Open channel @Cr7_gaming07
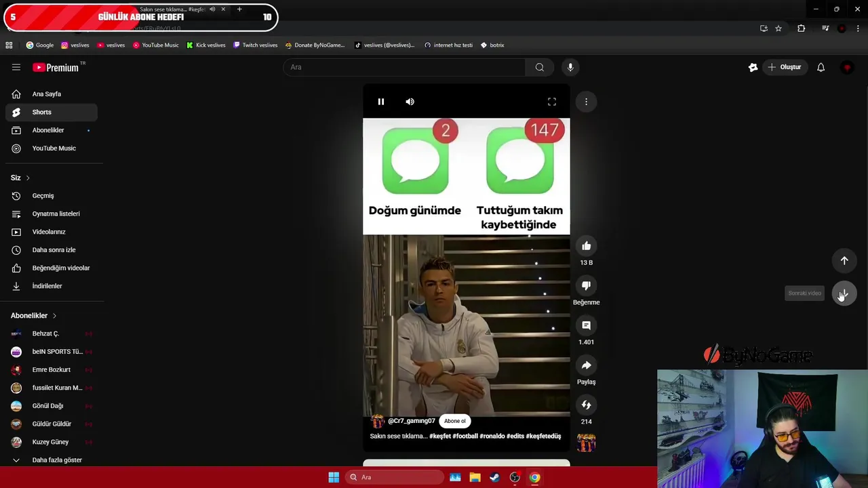Viewport: 868px width, 488px height. [411, 421]
